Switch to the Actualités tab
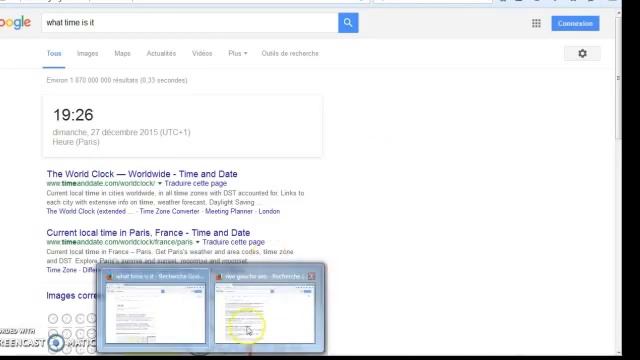 161,53
